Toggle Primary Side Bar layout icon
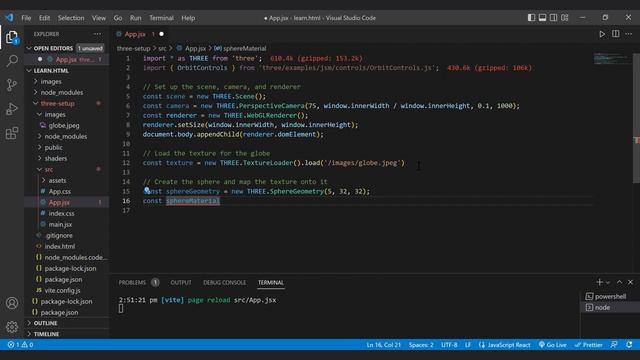Screen dimensions: 640x360 (531, 18)
